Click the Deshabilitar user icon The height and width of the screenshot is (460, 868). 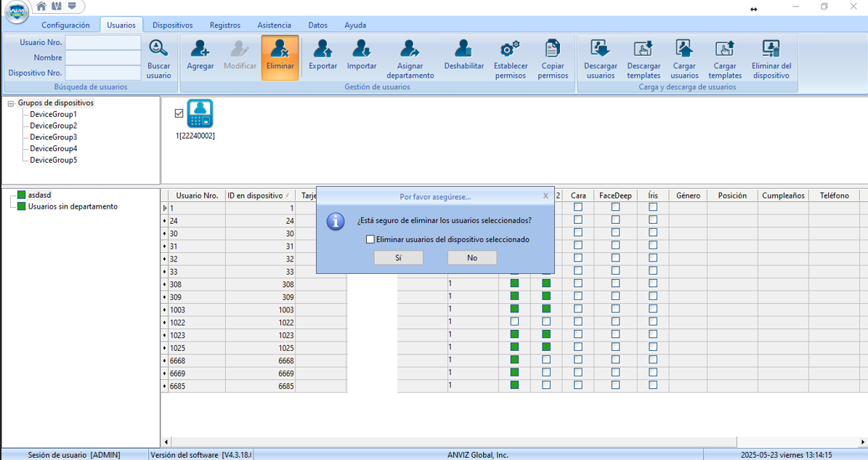point(463,49)
